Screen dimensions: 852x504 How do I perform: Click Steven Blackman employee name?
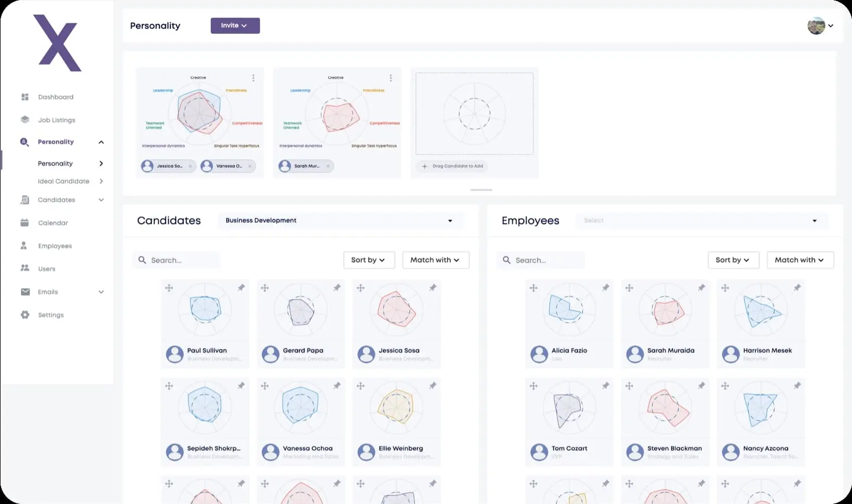(674, 448)
